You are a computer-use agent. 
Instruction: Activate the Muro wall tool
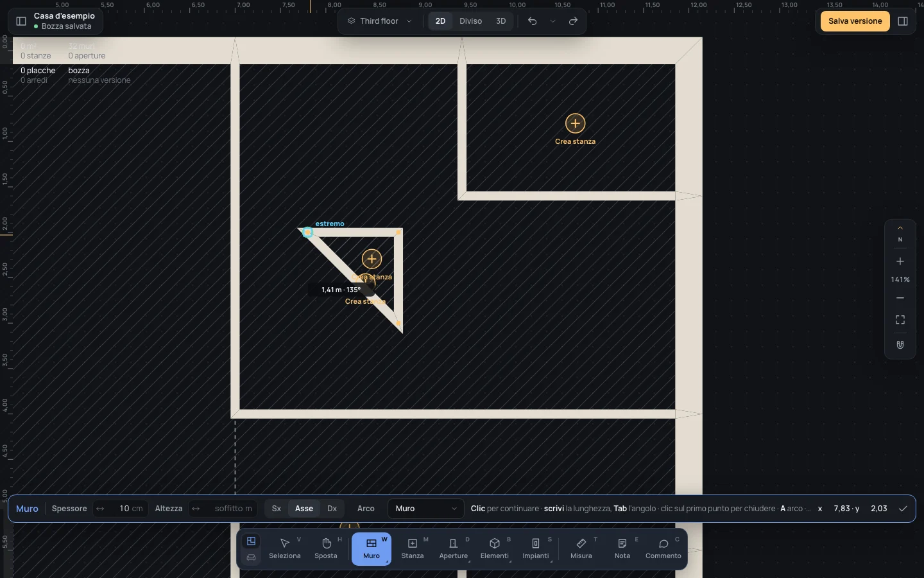372,549
